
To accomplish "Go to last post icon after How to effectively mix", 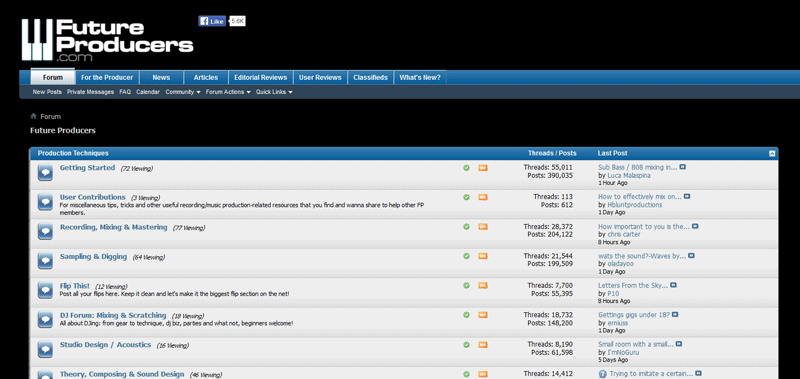I will coord(687,196).
